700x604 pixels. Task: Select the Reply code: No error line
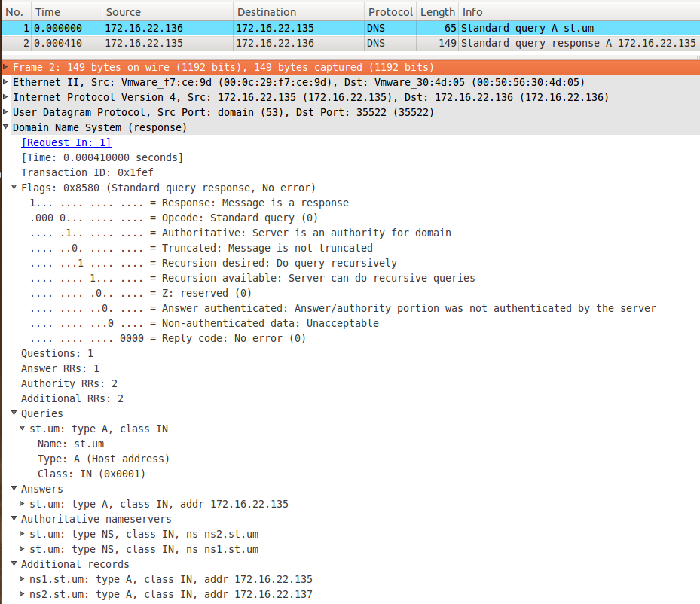(167, 339)
